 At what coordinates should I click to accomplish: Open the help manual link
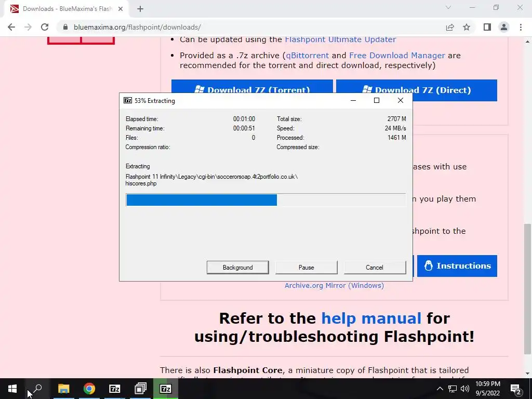coord(371,318)
